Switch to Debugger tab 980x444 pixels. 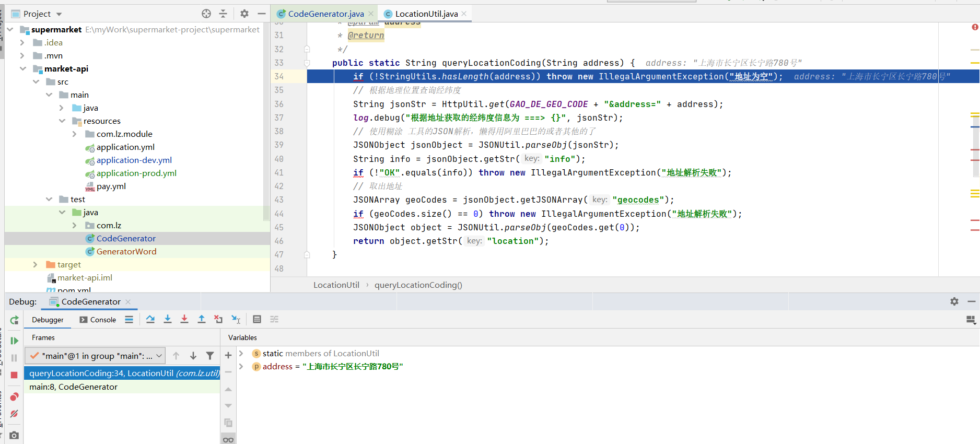[48, 320]
